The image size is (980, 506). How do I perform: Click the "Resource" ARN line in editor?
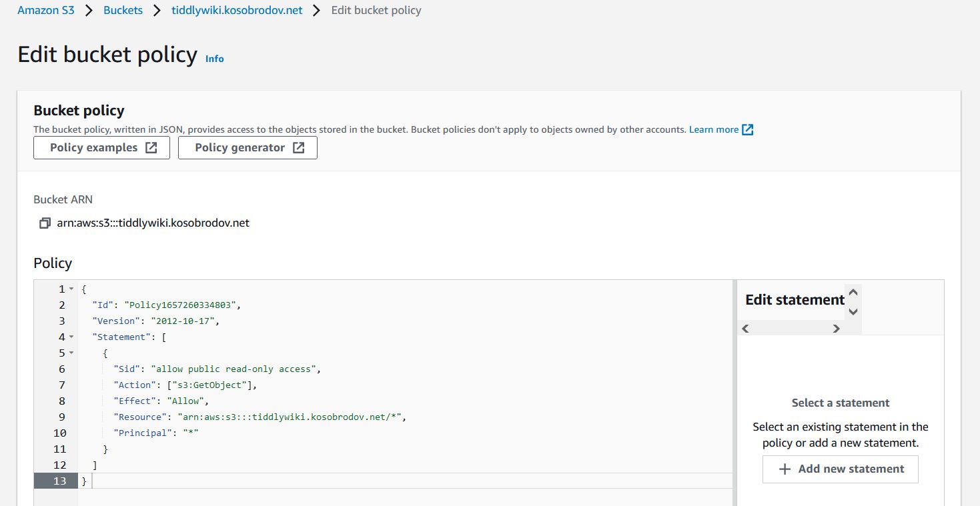coord(260,417)
